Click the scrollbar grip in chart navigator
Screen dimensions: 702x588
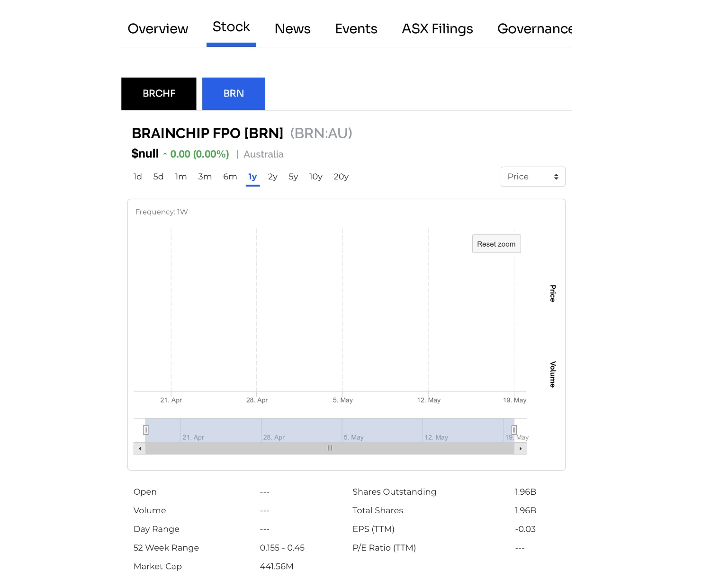click(x=330, y=448)
